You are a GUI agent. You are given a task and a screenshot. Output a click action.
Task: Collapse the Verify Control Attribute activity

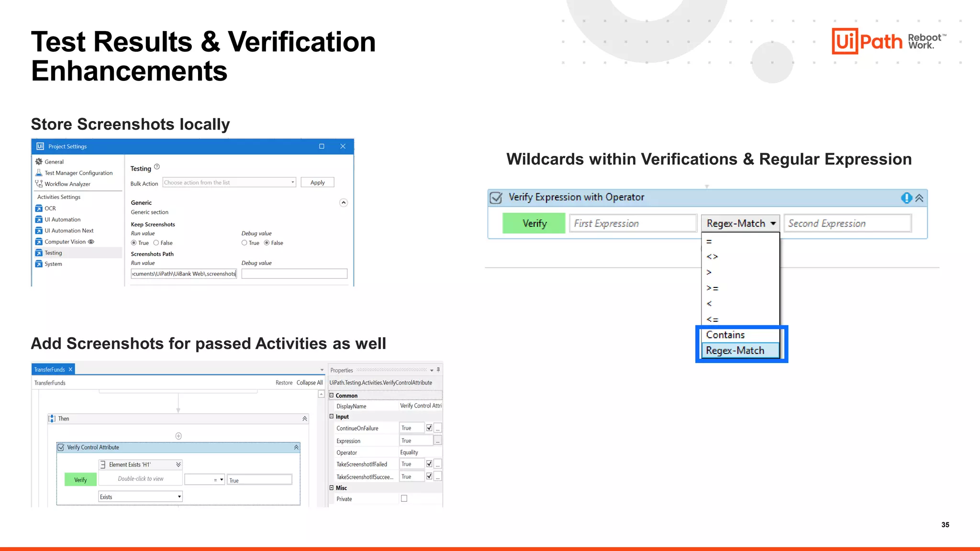[296, 447]
